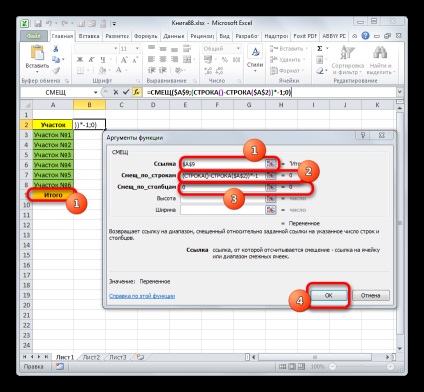Toggle italic formatting К button
The width and height of the screenshot is (424, 392).
(91, 60)
